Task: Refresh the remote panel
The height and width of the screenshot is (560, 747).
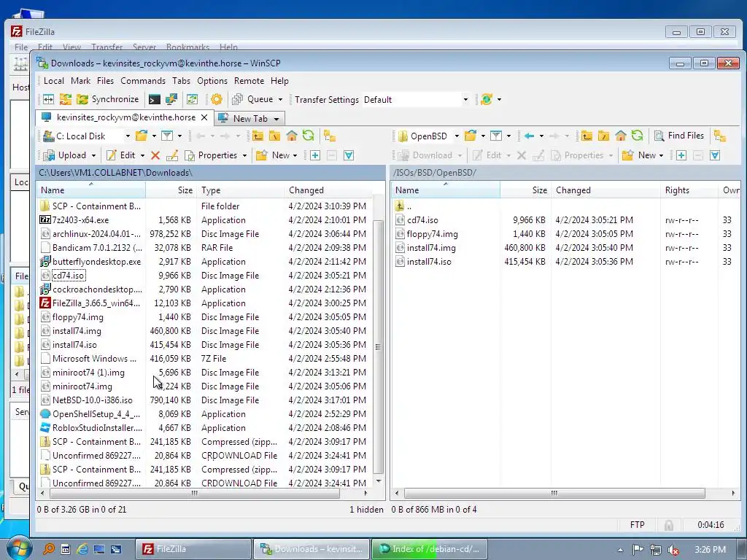Action: 637,136
